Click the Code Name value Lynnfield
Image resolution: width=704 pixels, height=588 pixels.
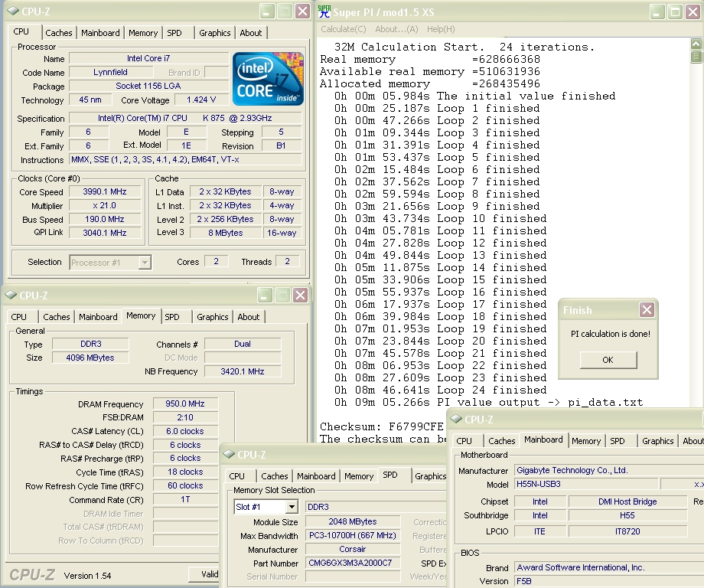pos(110,72)
